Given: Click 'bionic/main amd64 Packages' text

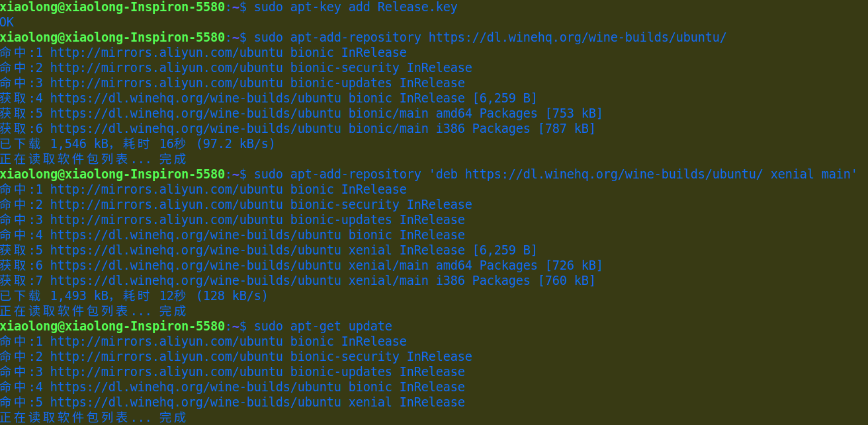Looking at the screenshot, I should coord(443,114).
